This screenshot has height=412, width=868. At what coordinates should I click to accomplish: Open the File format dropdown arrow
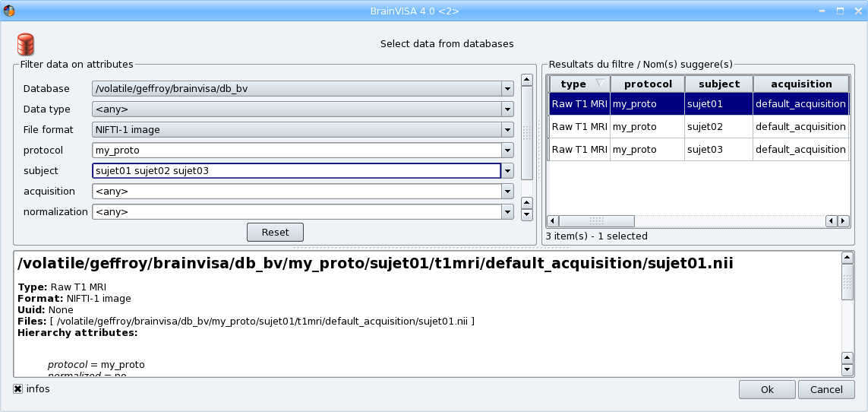[507, 130]
